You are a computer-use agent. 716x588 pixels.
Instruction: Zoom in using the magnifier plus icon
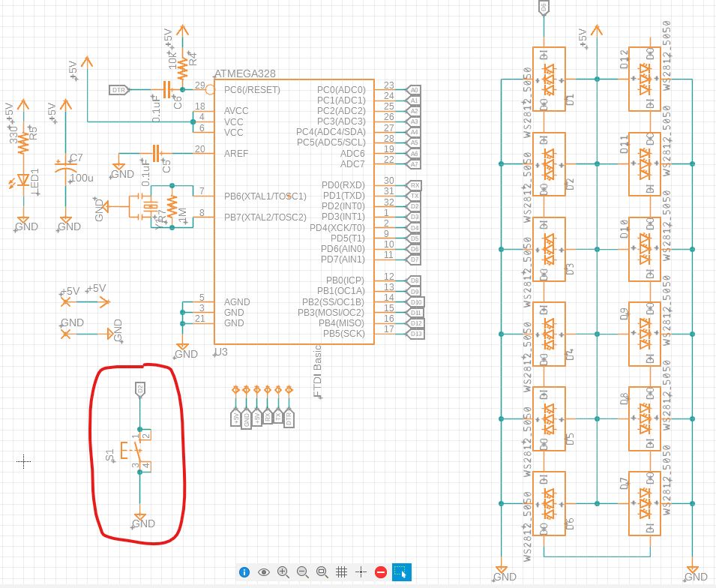tap(283, 572)
